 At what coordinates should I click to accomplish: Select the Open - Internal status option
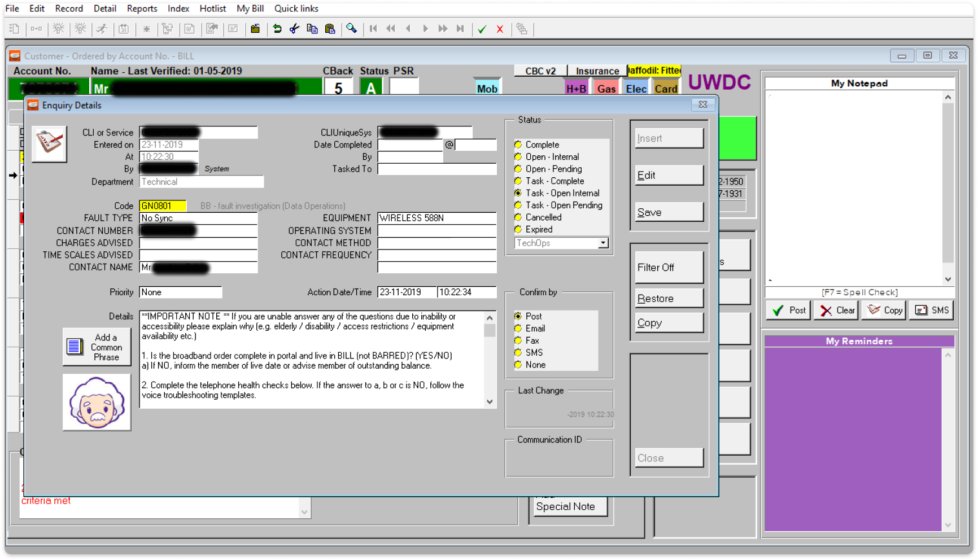pos(518,157)
